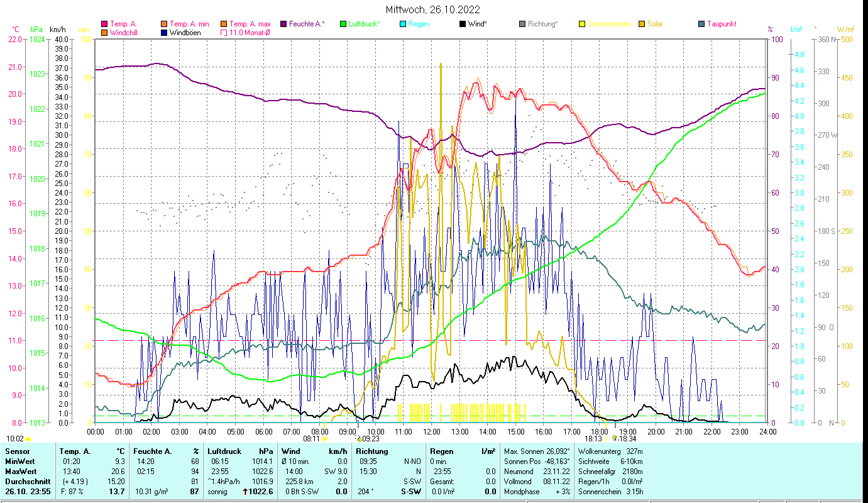Click the Windchill legend swatch

(x=105, y=33)
